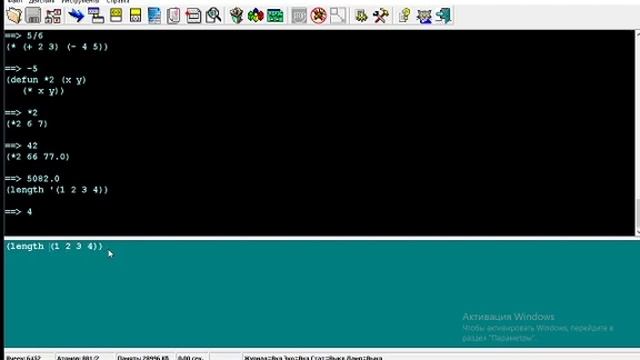
Task: Click the stacked pages document icon
Action: pos(173,16)
